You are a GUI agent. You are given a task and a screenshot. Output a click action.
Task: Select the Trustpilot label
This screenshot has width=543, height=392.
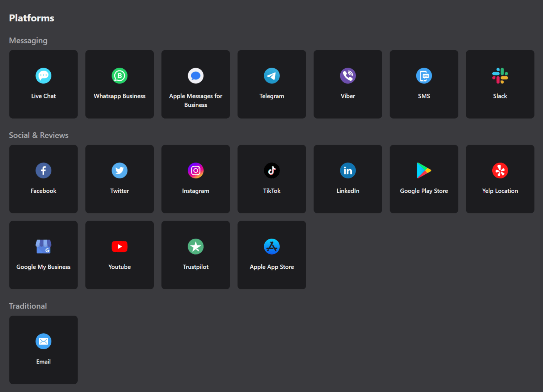[x=195, y=267]
